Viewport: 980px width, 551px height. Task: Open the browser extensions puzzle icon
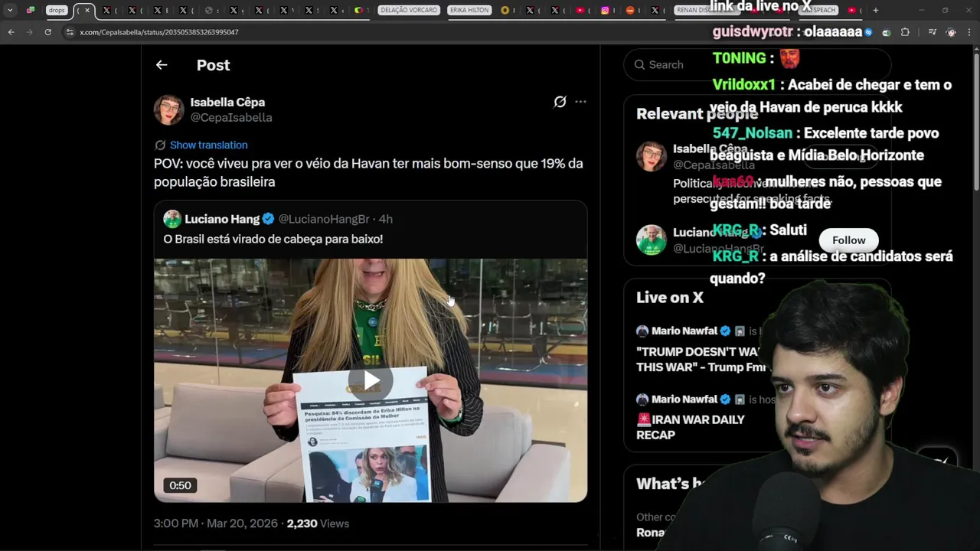905,32
